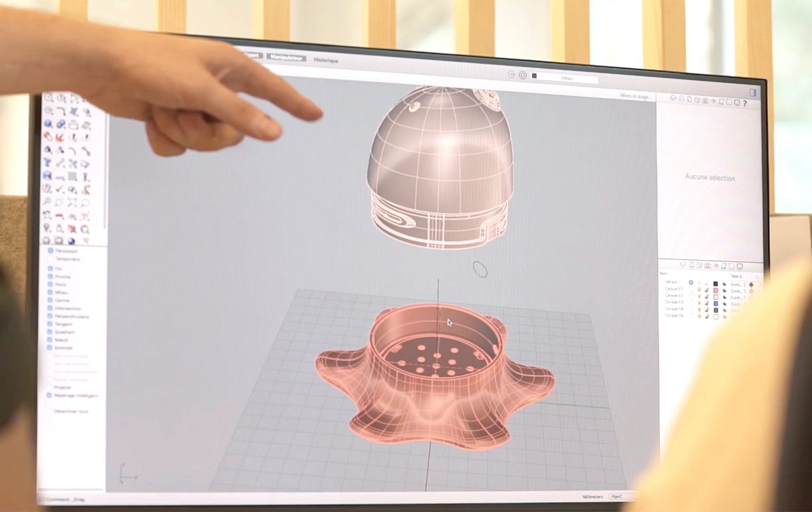Toggle the Perpendiculaire osnap checkbox

[50, 316]
